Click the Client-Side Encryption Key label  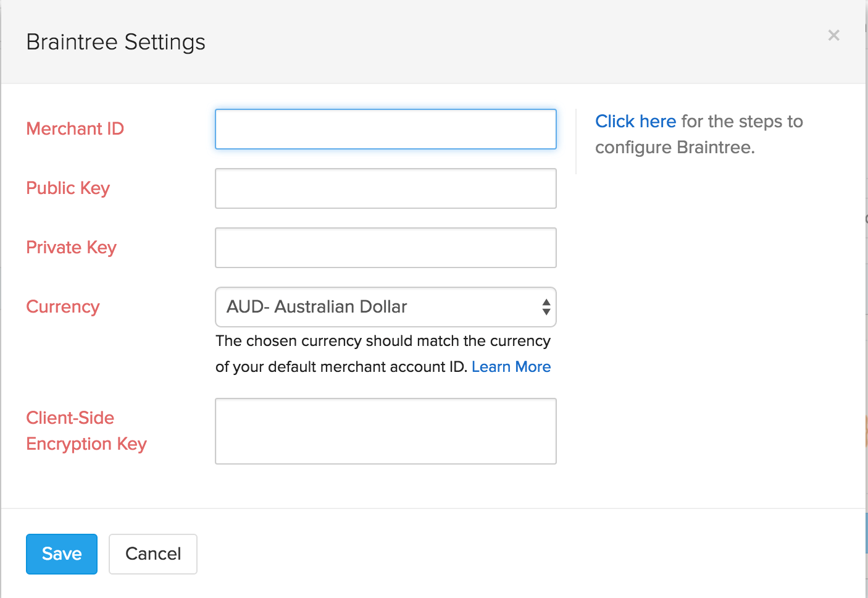pos(86,431)
